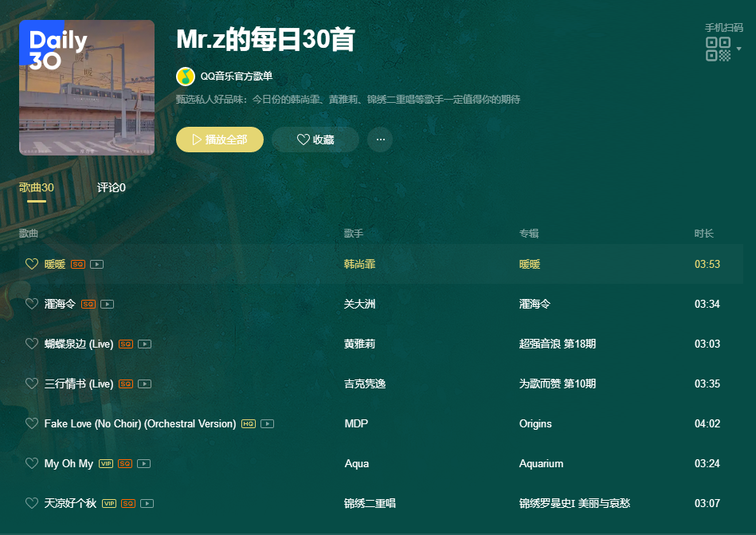Click the Daily 30 playlist cover
The width and height of the screenshot is (756, 535).
(x=87, y=88)
